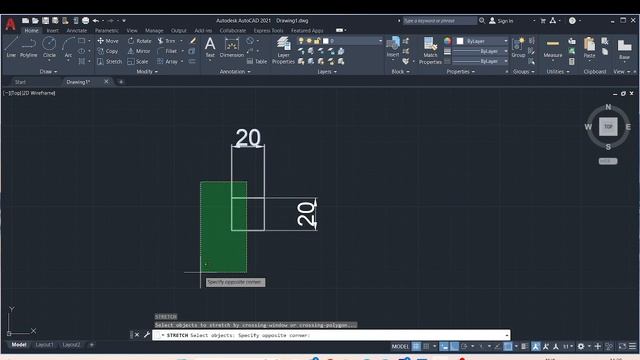This screenshot has height=360, width=640.
Task: Click the Undo arrow in quick access toolbar
Action: point(96,20)
